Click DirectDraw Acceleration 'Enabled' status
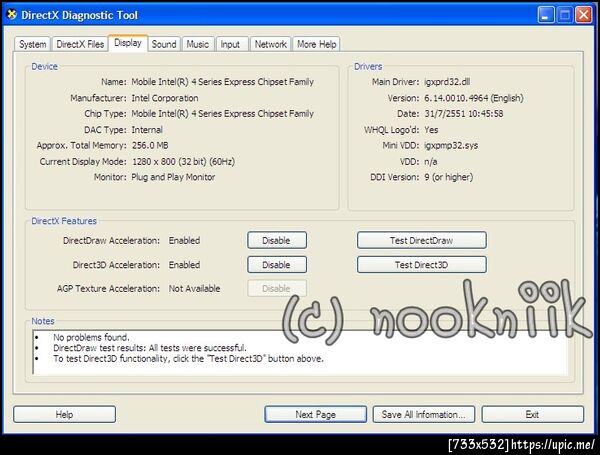Screen dimensions: 600x455 coord(184,240)
